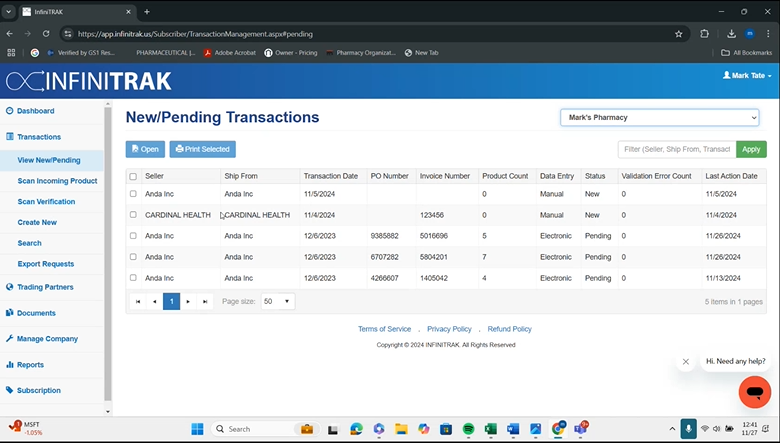
Task: Check the row with PO 6707282
Action: click(133, 257)
